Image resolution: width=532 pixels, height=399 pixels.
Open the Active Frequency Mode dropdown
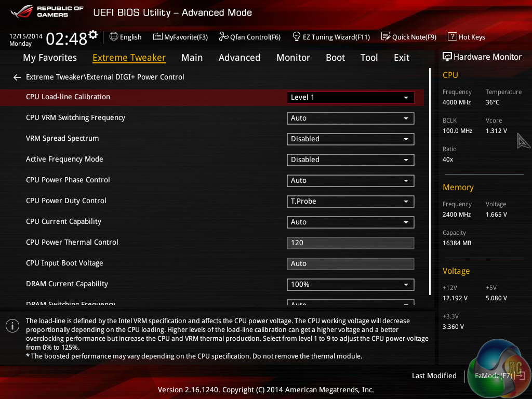pyautogui.click(x=351, y=160)
